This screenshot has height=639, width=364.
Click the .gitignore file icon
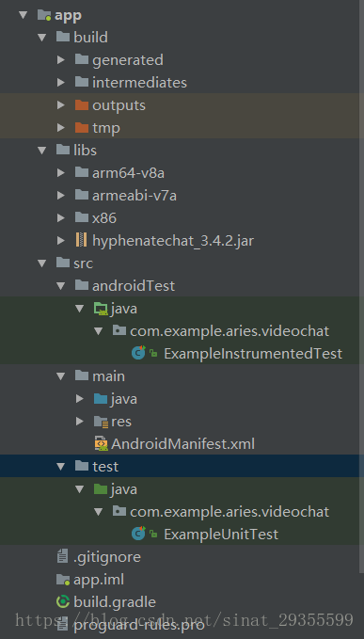tap(62, 556)
